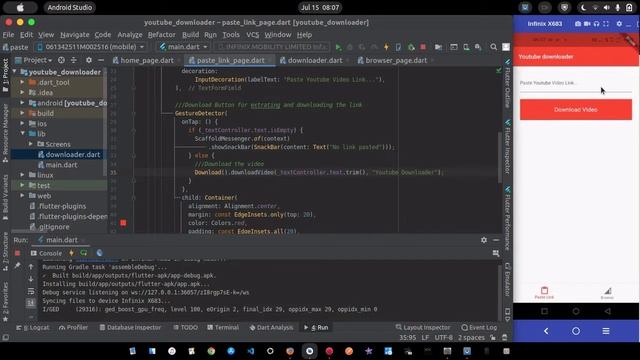Trigger Flutter hot reload lightning icon in toolbar
Image resolution: width=640 pixels, height=360 pixels.
(x=386, y=47)
